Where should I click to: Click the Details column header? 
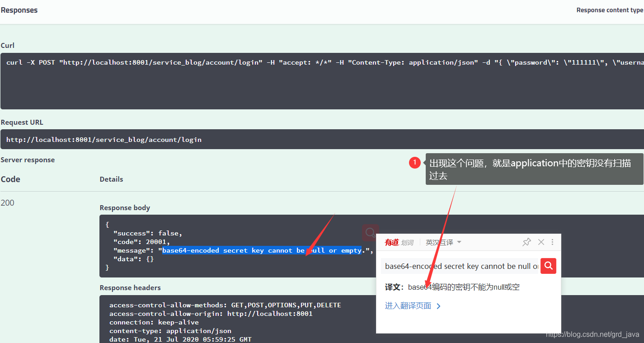[111, 179]
